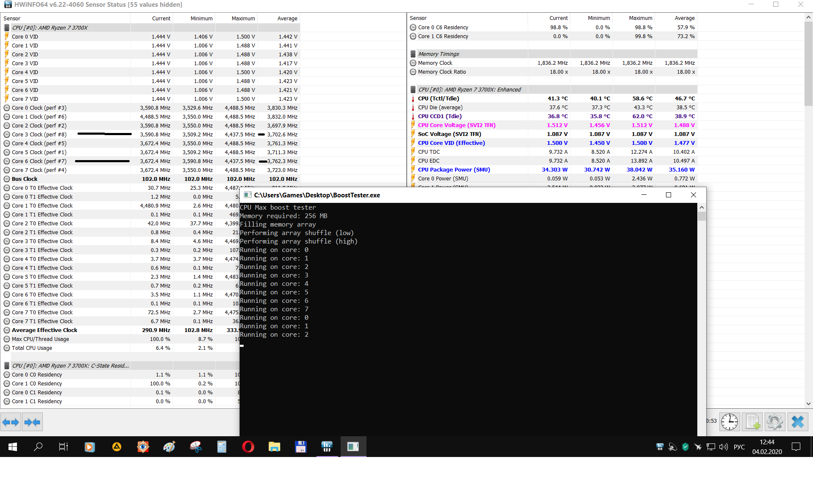The height and width of the screenshot is (504, 813).
Task: Select the 'Memory Clock Ratio' row
Action: (x=552, y=72)
